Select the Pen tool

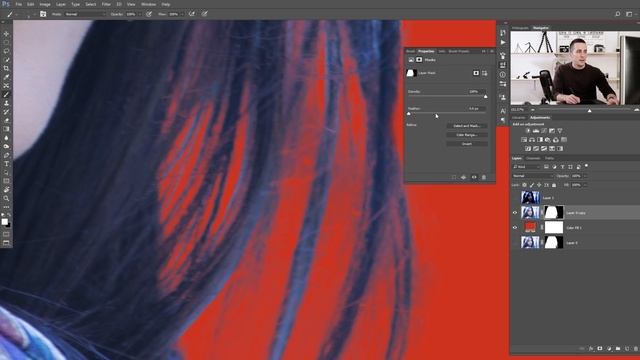click(6, 155)
